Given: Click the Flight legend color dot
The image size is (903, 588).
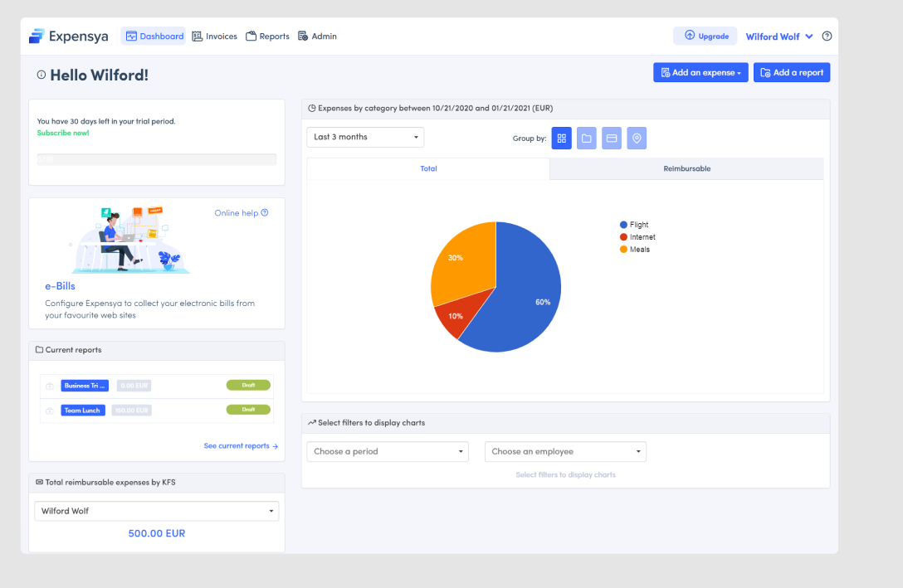Looking at the screenshot, I should coord(623,225).
